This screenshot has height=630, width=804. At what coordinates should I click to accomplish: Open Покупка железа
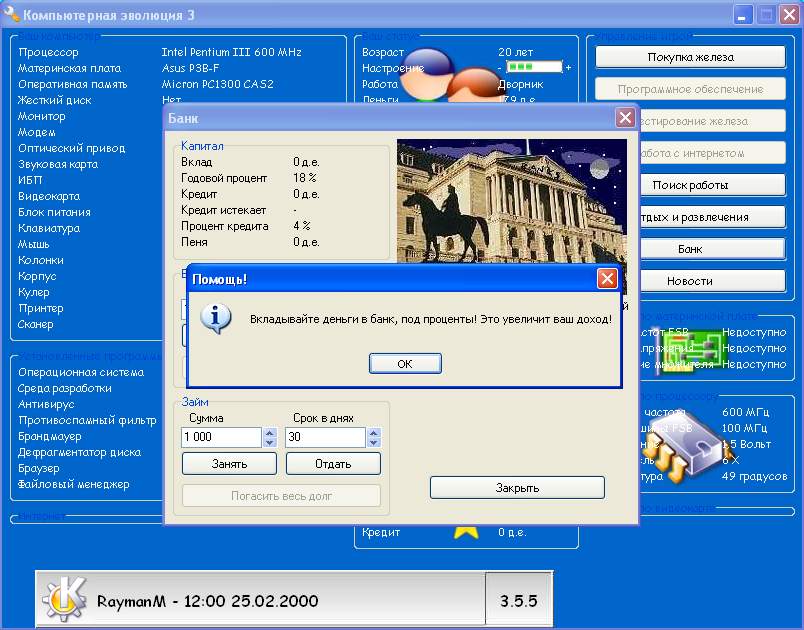pyautogui.click(x=690, y=57)
